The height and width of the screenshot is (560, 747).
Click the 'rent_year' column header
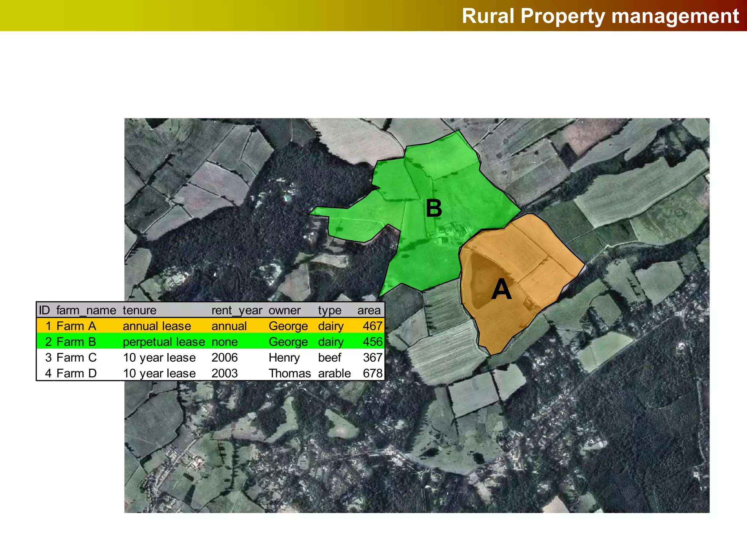click(x=237, y=310)
